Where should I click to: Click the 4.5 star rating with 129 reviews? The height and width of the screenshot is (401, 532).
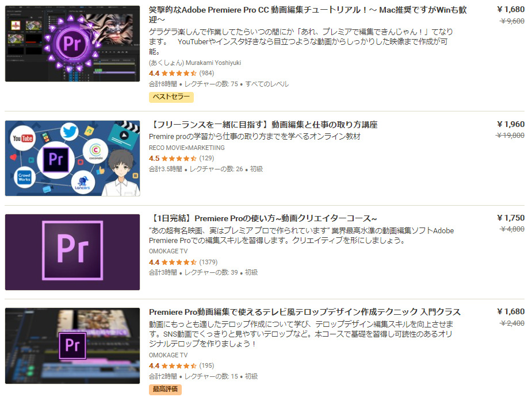pos(181,159)
